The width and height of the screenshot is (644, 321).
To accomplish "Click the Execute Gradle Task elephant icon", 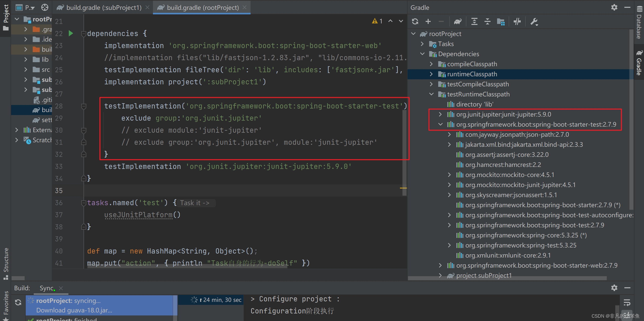I will (458, 22).
